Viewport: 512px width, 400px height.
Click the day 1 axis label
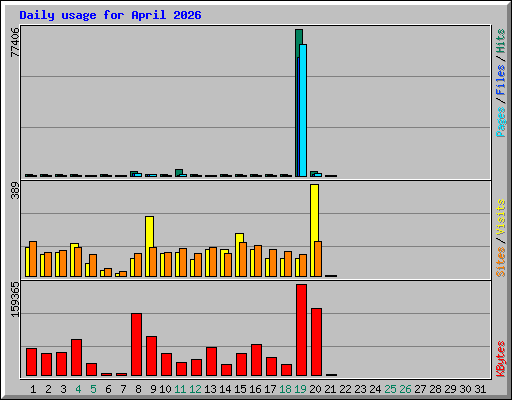tap(33, 389)
